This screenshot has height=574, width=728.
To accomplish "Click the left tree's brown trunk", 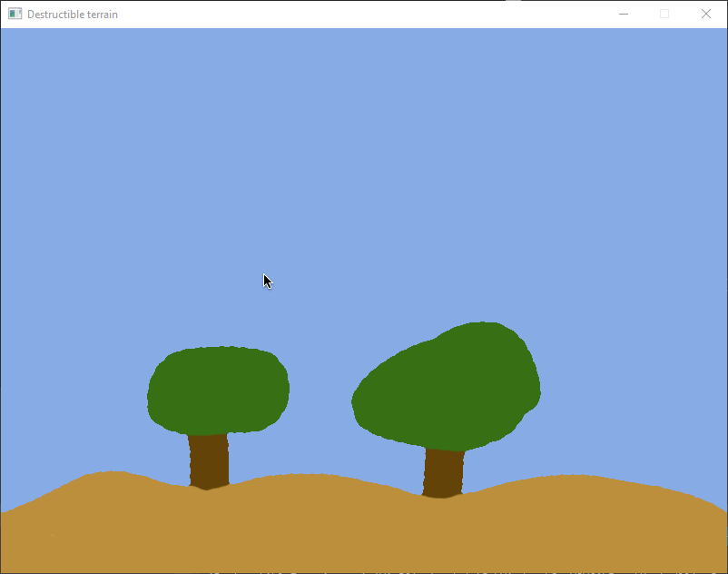I will tap(209, 461).
